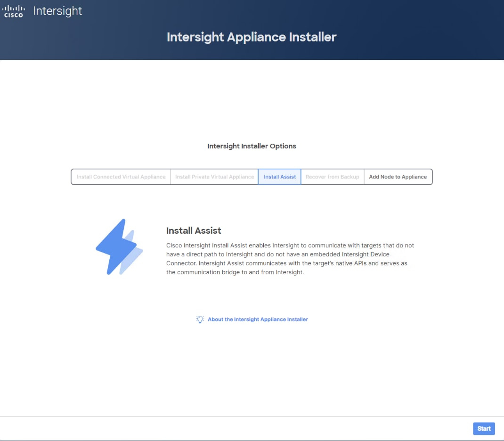Open About the Intersight Appliance Installer link
This screenshot has width=504, height=441.
(258, 319)
